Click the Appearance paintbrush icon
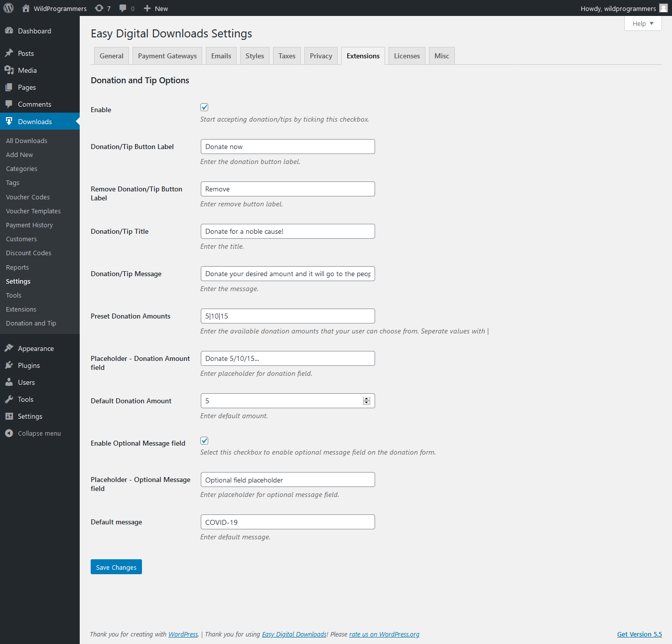The width and height of the screenshot is (672, 644). pos(9,348)
